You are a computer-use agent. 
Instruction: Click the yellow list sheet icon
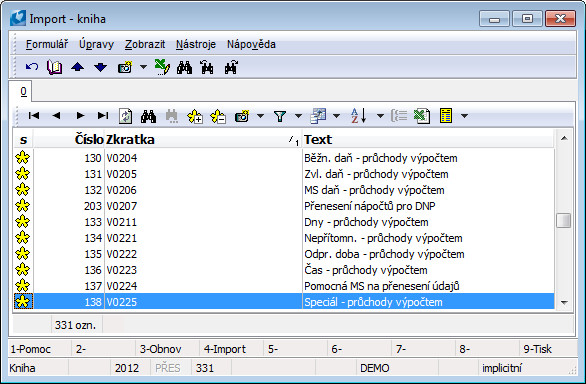pyautogui.click(x=446, y=116)
